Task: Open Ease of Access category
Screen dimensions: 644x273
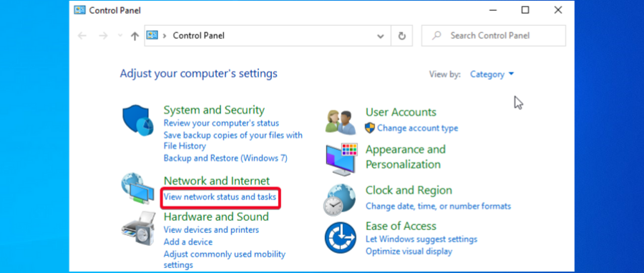Action: tap(401, 226)
